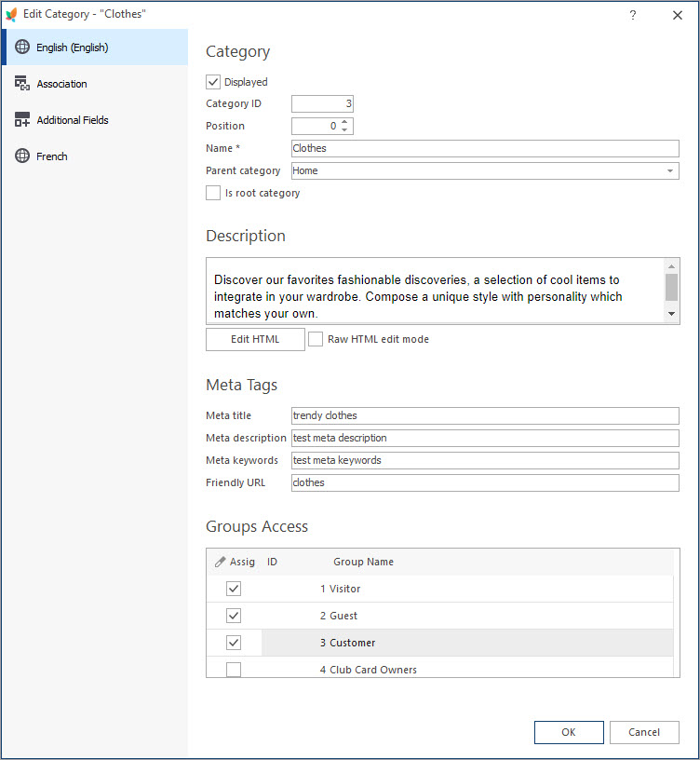Open the English (English) tab
This screenshot has height=760, width=700.
pos(95,47)
